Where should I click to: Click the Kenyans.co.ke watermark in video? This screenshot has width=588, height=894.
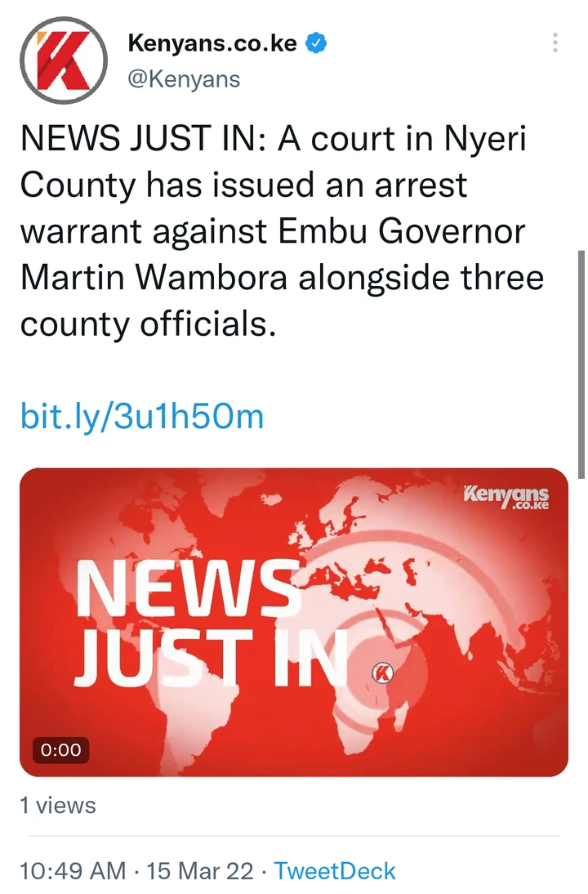click(506, 496)
